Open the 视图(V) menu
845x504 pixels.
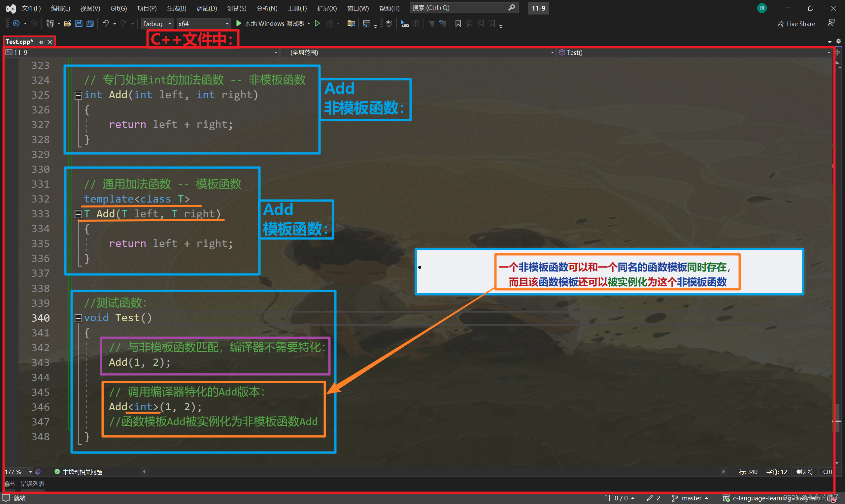click(90, 8)
